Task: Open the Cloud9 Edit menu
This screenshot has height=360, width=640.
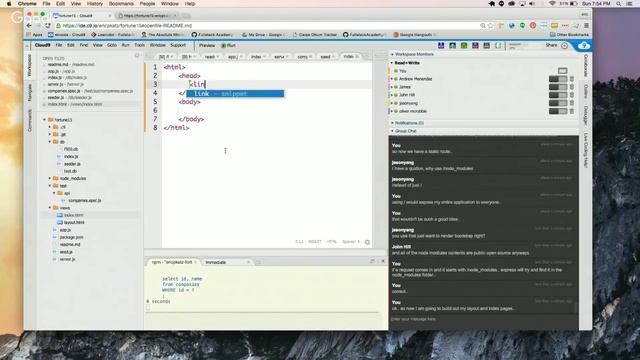Action: point(71,45)
